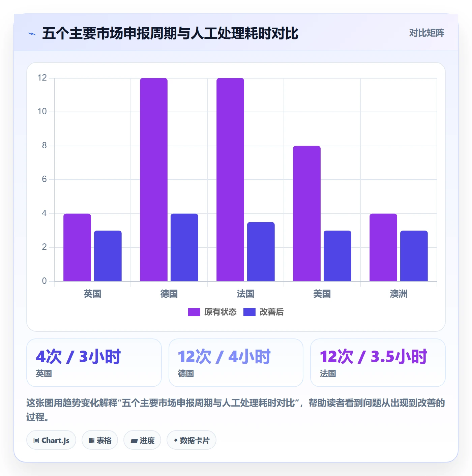Click the 表格 tag chip
This screenshot has height=476, width=472.
coord(100,440)
